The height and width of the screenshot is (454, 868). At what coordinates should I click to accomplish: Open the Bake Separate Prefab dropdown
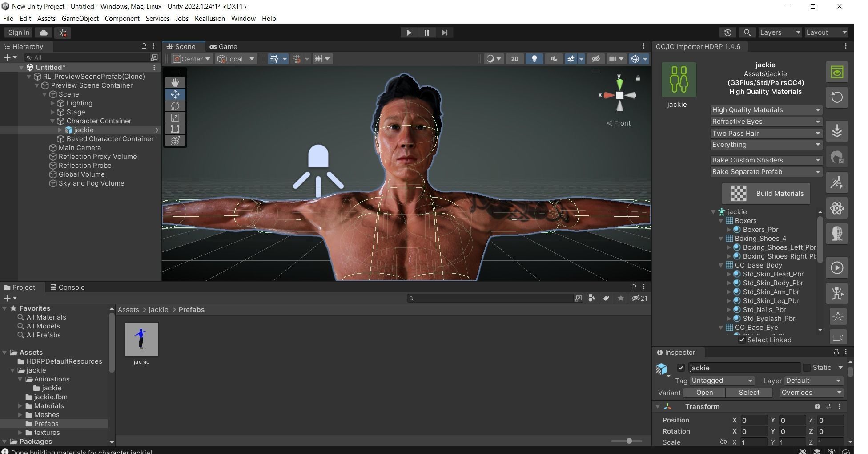766,172
